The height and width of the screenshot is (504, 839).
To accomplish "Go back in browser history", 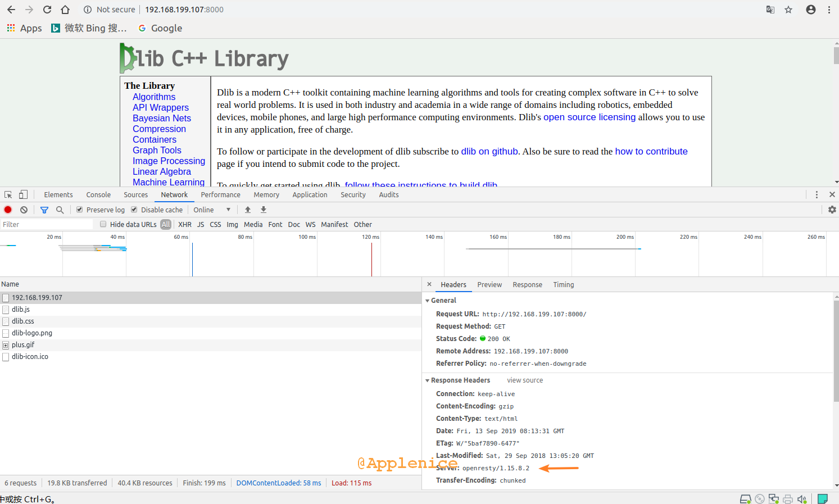I will click(x=11, y=10).
